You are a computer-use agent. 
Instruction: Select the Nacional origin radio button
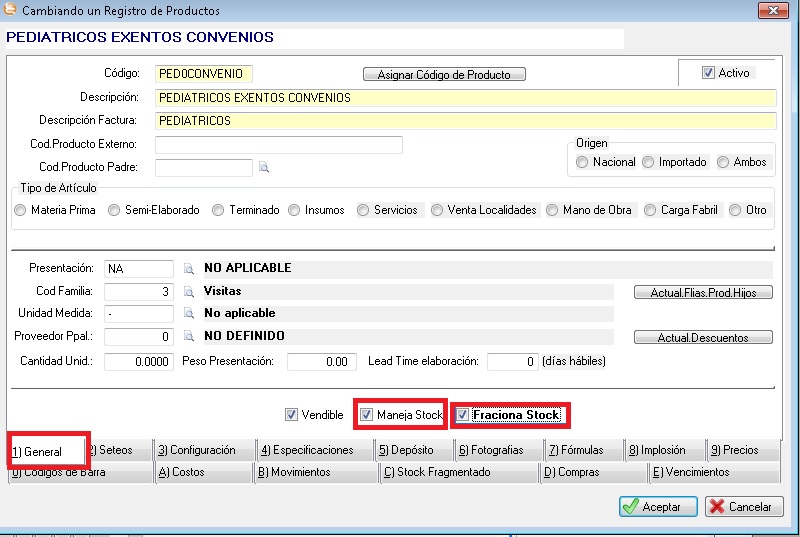coord(582,162)
